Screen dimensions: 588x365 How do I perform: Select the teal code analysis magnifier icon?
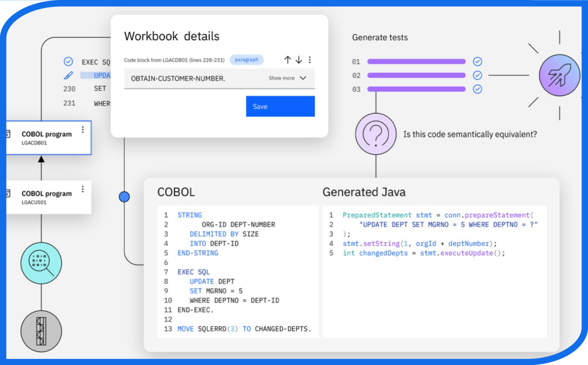[41, 263]
